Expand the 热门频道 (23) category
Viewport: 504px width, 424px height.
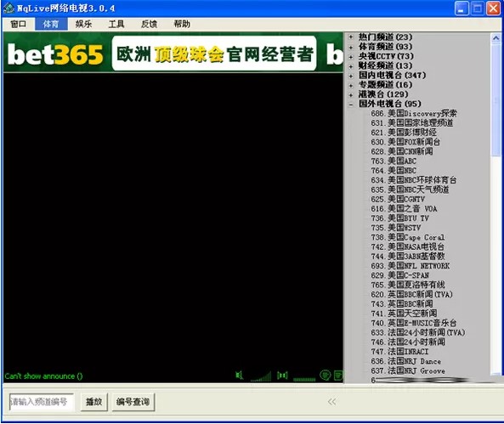351,37
